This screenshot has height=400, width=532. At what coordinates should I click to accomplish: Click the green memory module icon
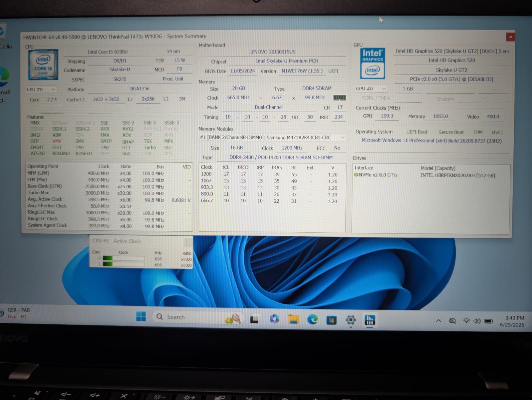(x=339, y=98)
